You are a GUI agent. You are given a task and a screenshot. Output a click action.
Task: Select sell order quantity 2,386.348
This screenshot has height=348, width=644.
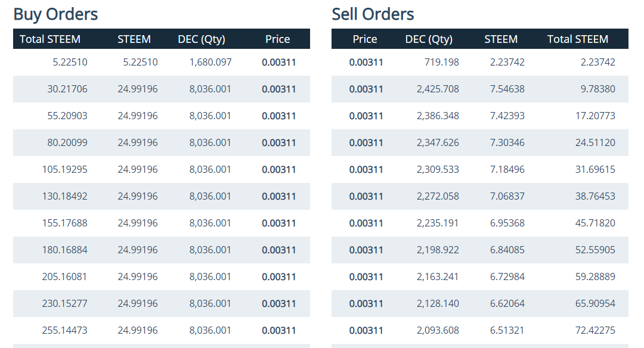[438, 116]
